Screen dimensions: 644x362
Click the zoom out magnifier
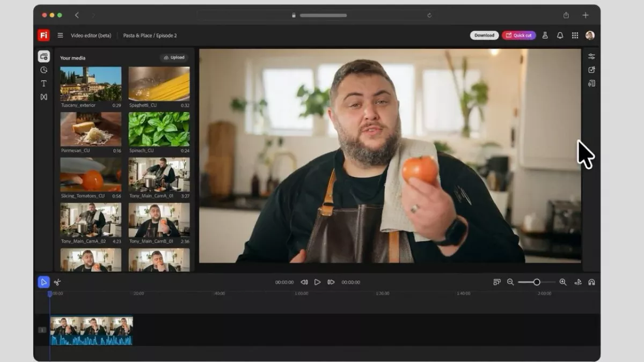click(510, 282)
